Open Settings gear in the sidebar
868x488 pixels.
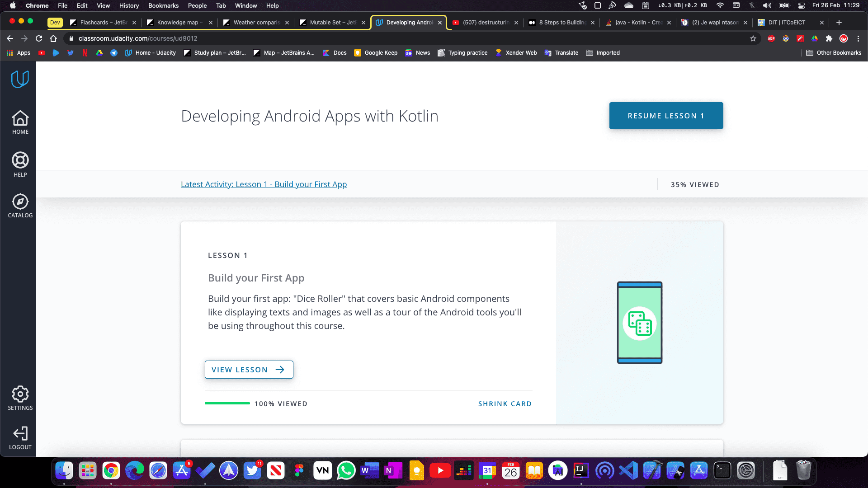(20, 394)
